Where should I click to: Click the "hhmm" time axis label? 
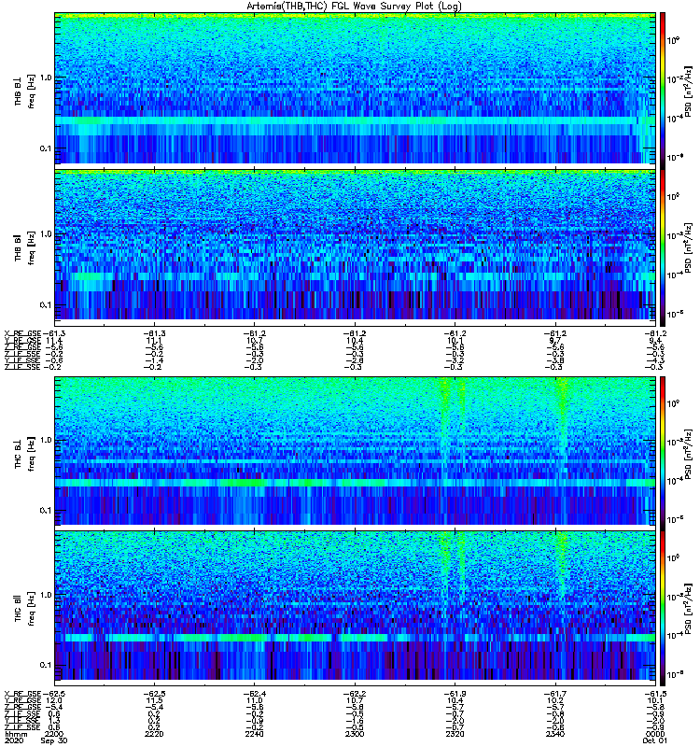point(16,734)
